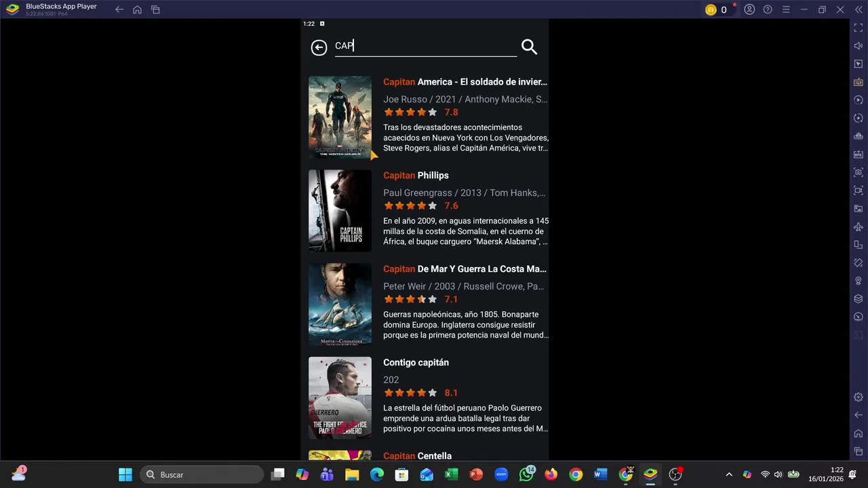This screenshot has width=868, height=488.
Task: Click synopsis starting 'La estrella del fútbol'
Action: pyautogui.click(x=466, y=418)
